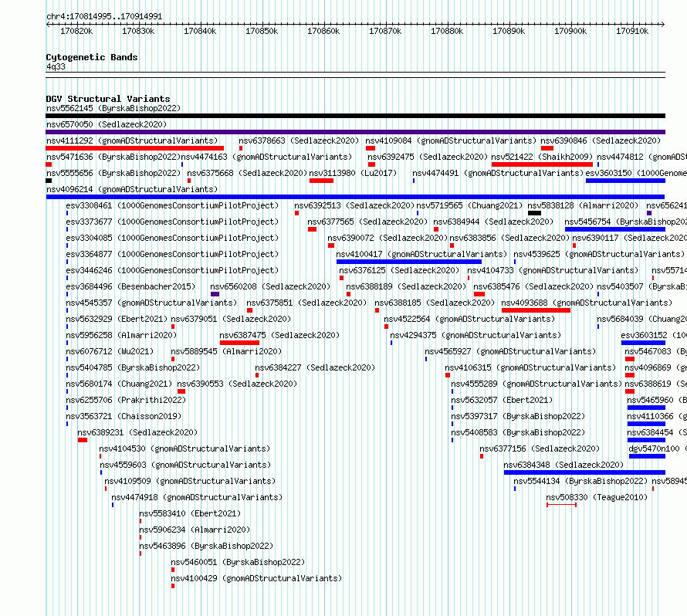Click blue bar under nsv6384348
The image size is (687, 616).
[x=584, y=472]
